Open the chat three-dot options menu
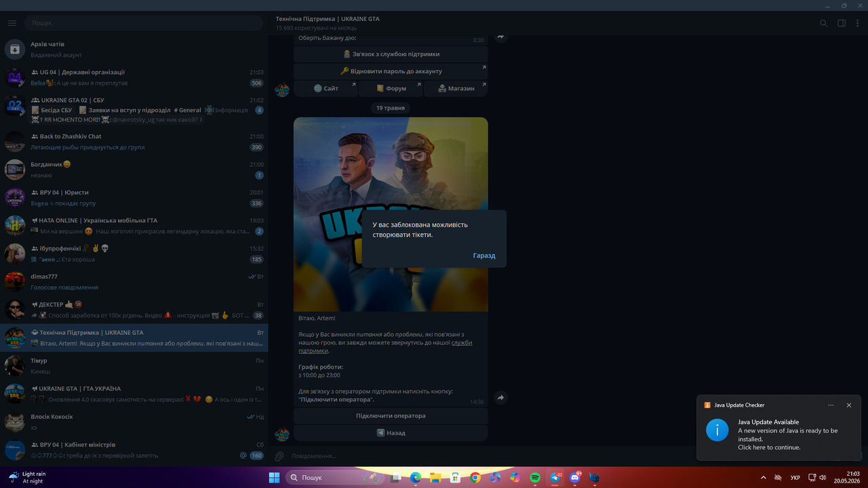868x488 pixels. coord(857,23)
